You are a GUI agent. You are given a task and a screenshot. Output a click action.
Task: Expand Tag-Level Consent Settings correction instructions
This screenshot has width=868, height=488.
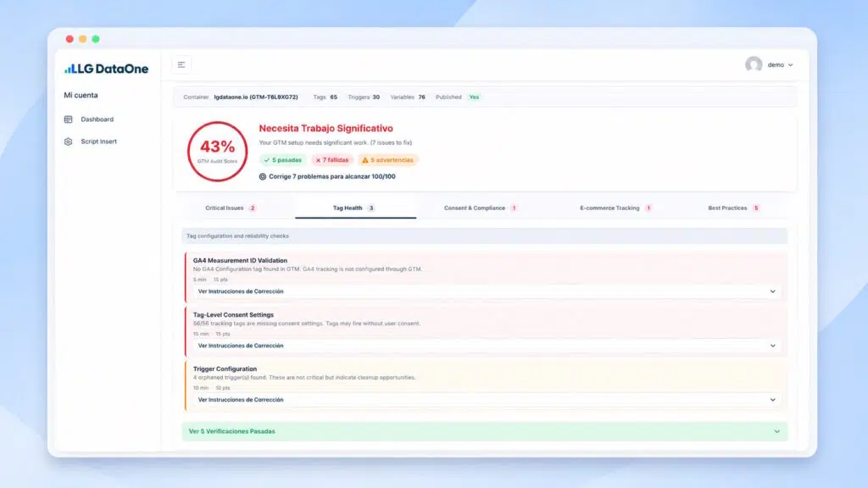(486, 346)
